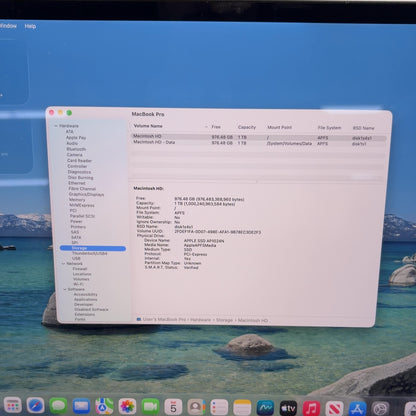This screenshot has height=416, width=416.
Task: Collapse the Hardware section in sidebar
Action: pos(56,126)
